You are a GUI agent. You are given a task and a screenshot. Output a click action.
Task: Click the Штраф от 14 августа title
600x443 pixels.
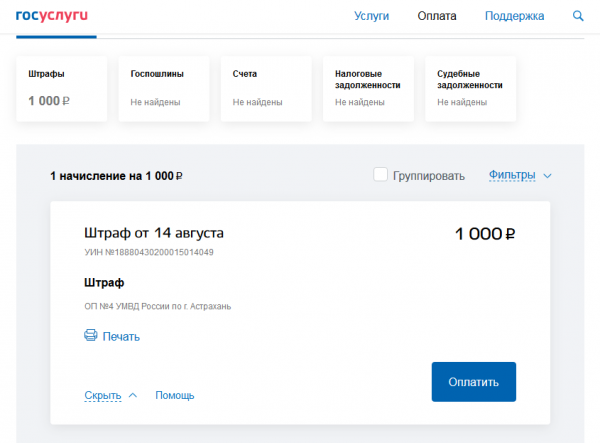pos(154,233)
